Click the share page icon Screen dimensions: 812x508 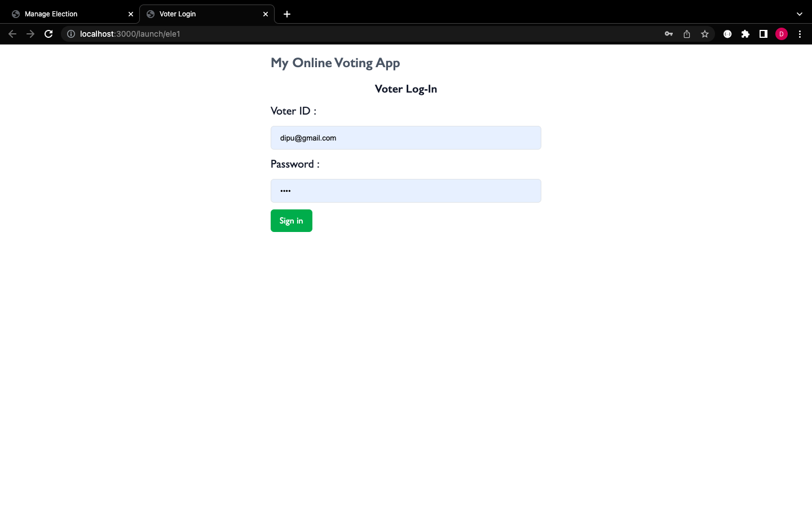tap(686, 34)
